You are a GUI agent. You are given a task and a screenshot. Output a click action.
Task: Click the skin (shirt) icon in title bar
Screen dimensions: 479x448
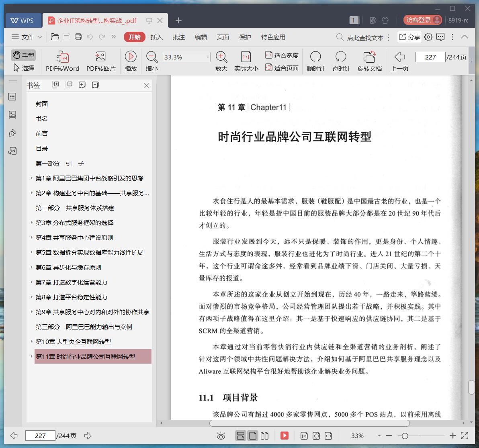[x=385, y=20]
